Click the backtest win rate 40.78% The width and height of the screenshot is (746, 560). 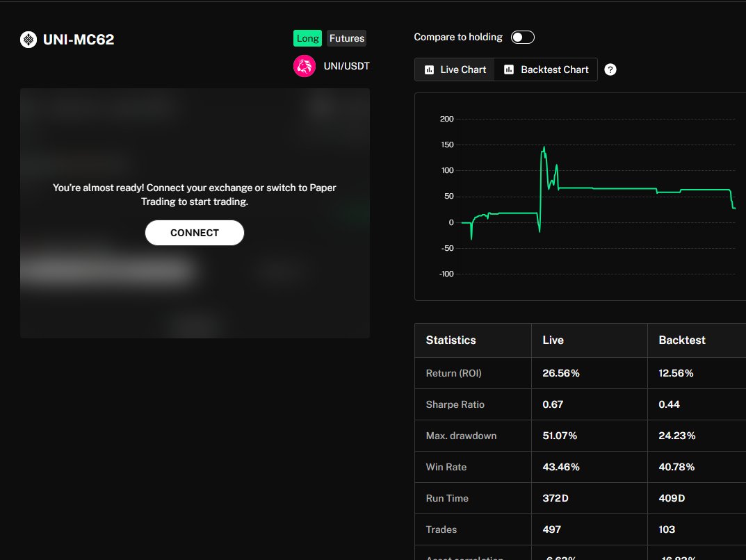point(676,468)
